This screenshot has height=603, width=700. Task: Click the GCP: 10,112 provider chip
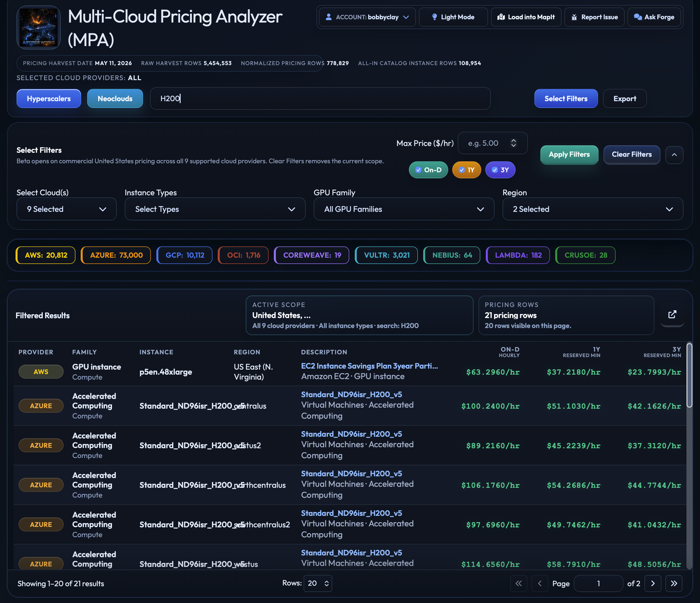click(x=184, y=255)
